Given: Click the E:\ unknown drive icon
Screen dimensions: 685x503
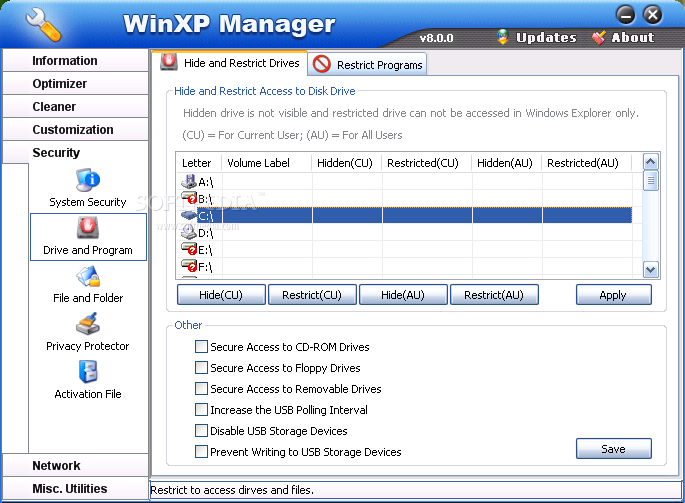Looking at the screenshot, I should pyautogui.click(x=189, y=249).
